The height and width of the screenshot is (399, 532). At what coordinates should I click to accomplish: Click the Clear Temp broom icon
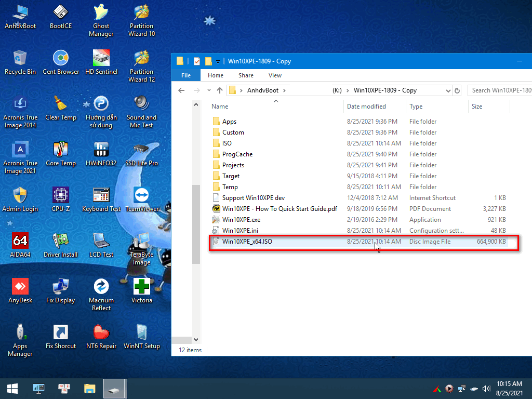61,109
